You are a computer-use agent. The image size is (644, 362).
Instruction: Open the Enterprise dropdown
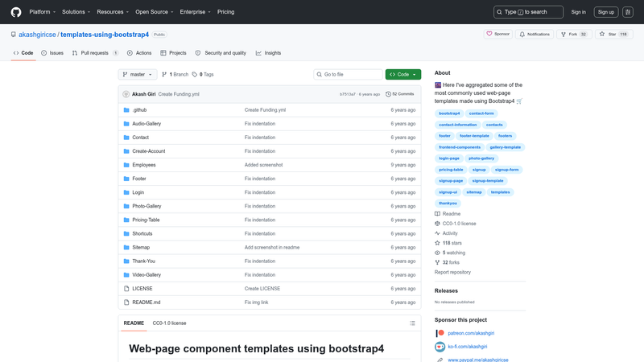pos(195,12)
